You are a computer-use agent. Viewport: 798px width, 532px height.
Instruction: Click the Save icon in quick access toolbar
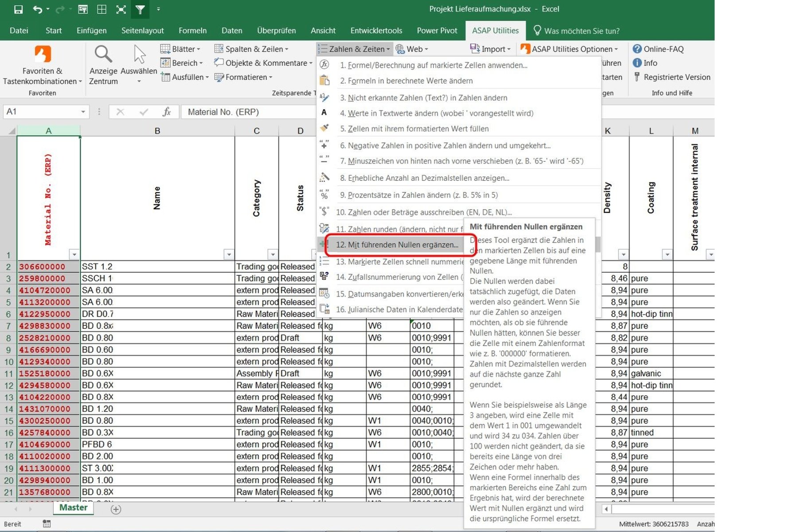(x=18, y=9)
